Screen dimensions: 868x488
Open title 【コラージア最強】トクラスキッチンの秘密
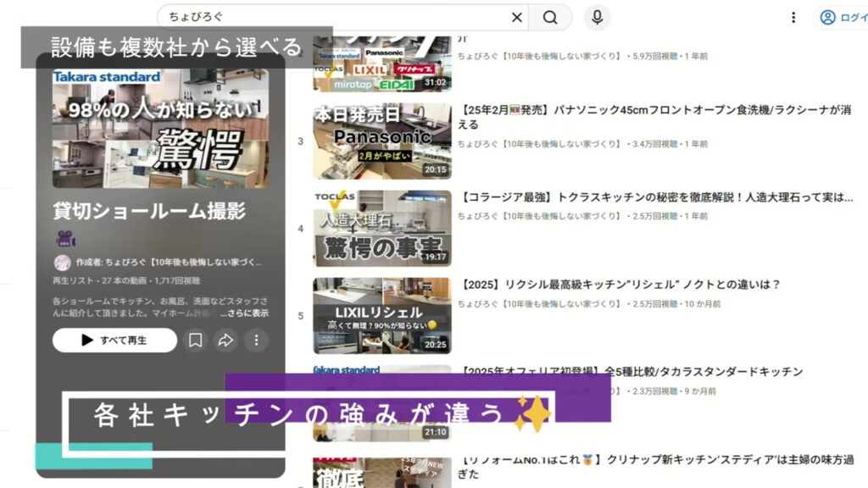pos(657,197)
